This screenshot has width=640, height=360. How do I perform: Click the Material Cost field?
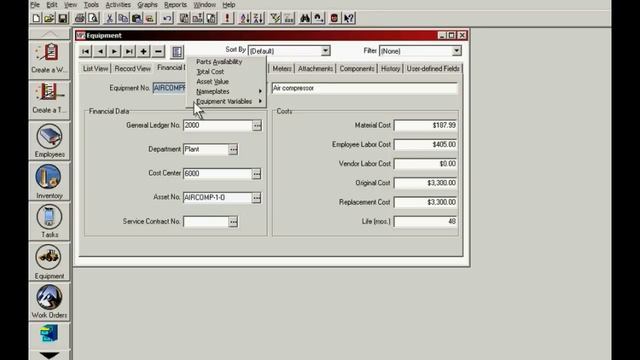click(x=425, y=125)
